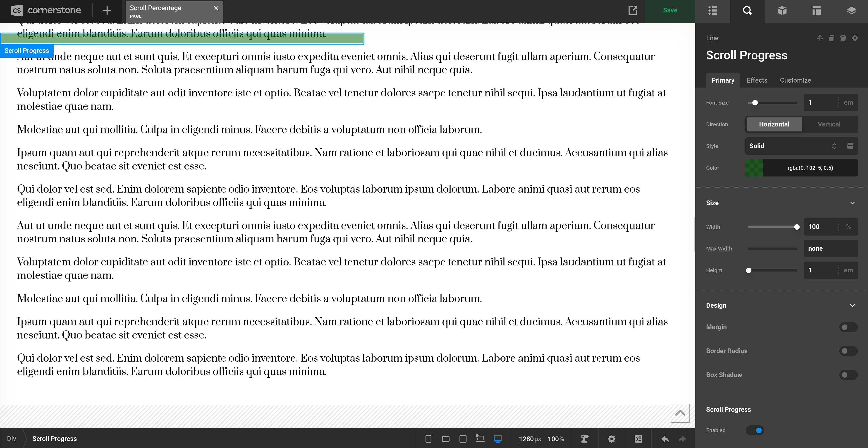Open the Layout panel icon
The image size is (868, 448).
point(816,11)
